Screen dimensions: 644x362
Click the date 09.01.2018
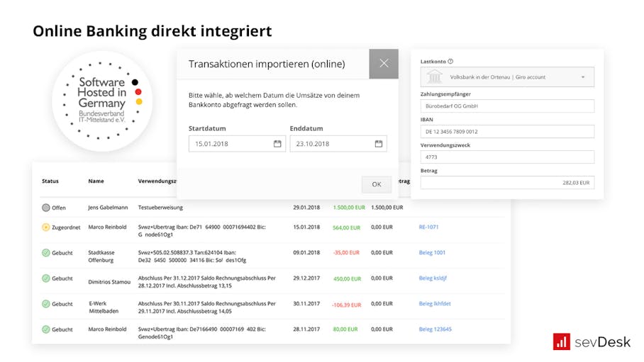click(x=306, y=252)
